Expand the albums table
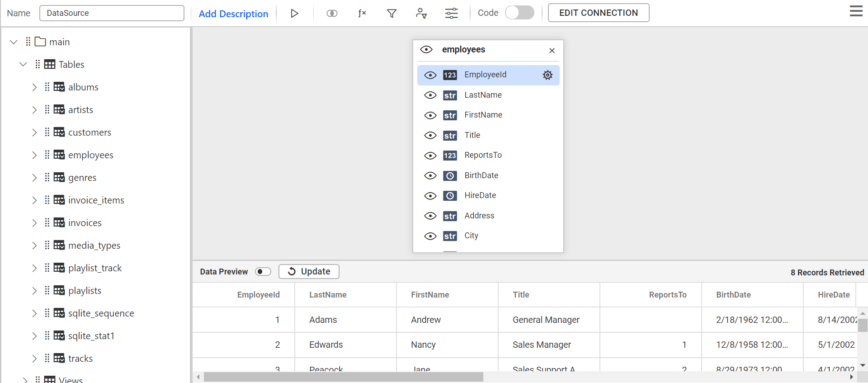This screenshot has width=868, height=383. pos(34,87)
